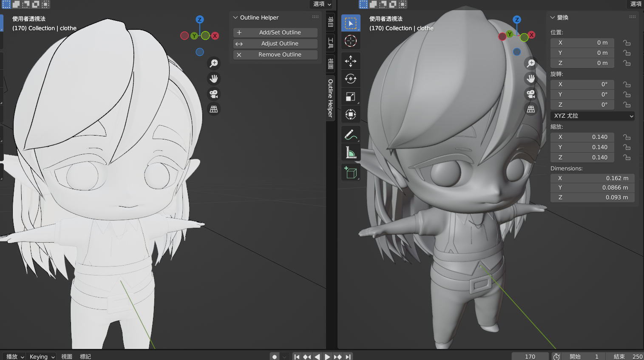Click the Add/Set Outline button
This screenshot has width=644, height=360.
[275, 33]
